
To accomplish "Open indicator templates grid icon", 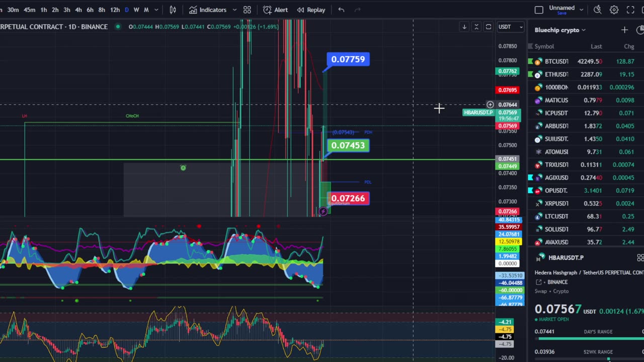I will [x=247, y=10].
